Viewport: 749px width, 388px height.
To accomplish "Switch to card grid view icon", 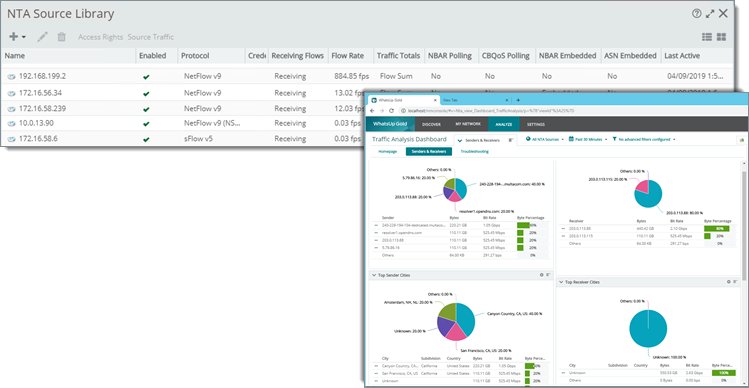I will (721, 37).
